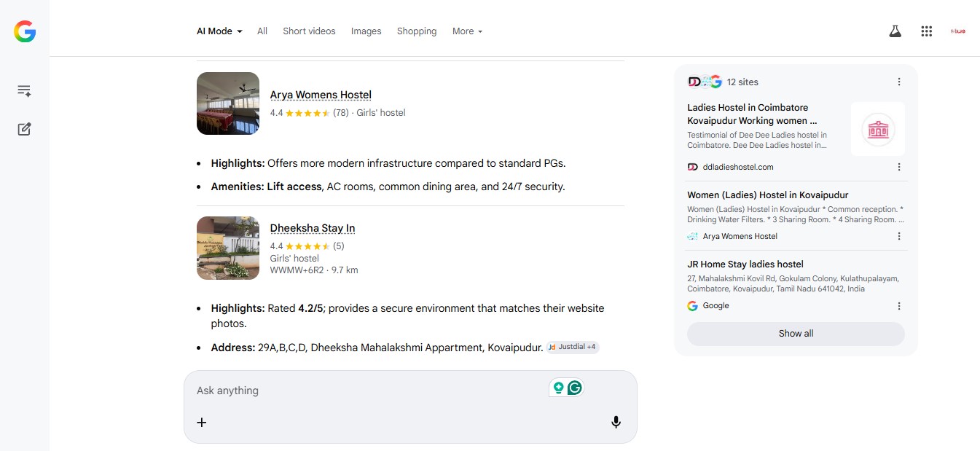Activate voice search microphone

coord(616,422)
